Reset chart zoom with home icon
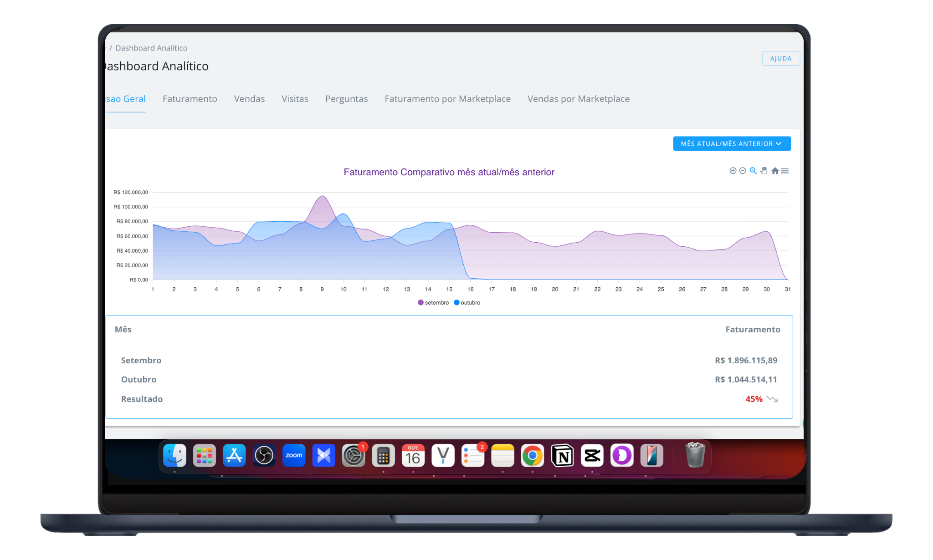The height and width of the screenshot is (560, 933). pos(775,171)
